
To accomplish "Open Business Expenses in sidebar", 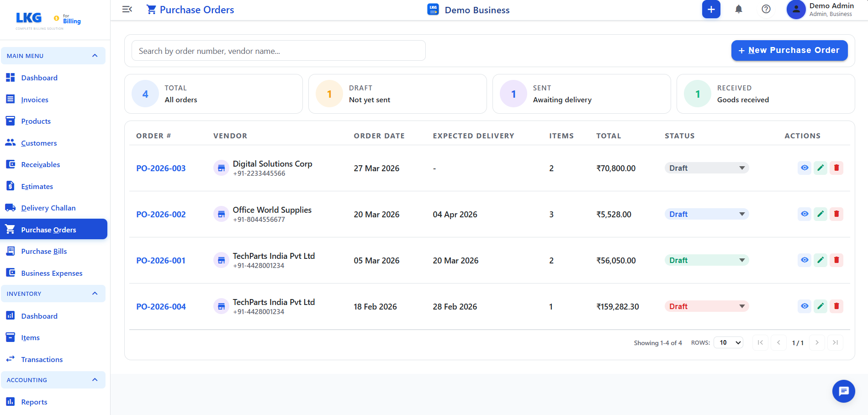I will 53,273.
